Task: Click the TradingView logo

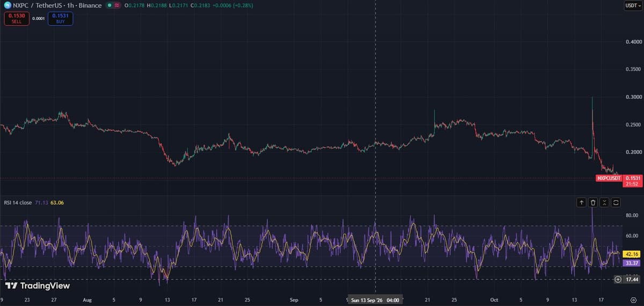Action: (x=37, y=286)
